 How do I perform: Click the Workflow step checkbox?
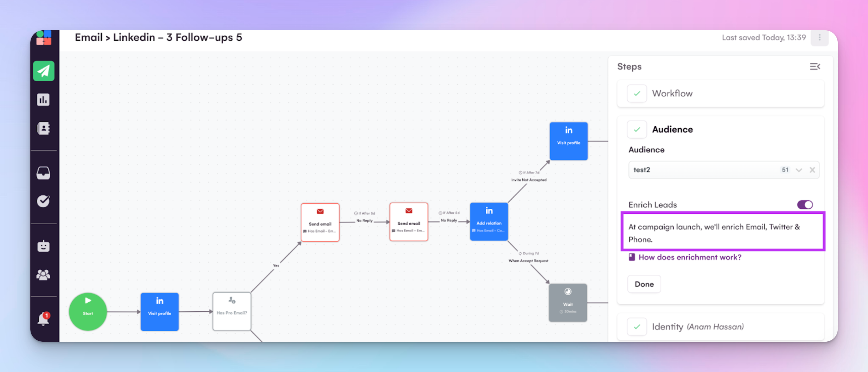coord(636,93)
